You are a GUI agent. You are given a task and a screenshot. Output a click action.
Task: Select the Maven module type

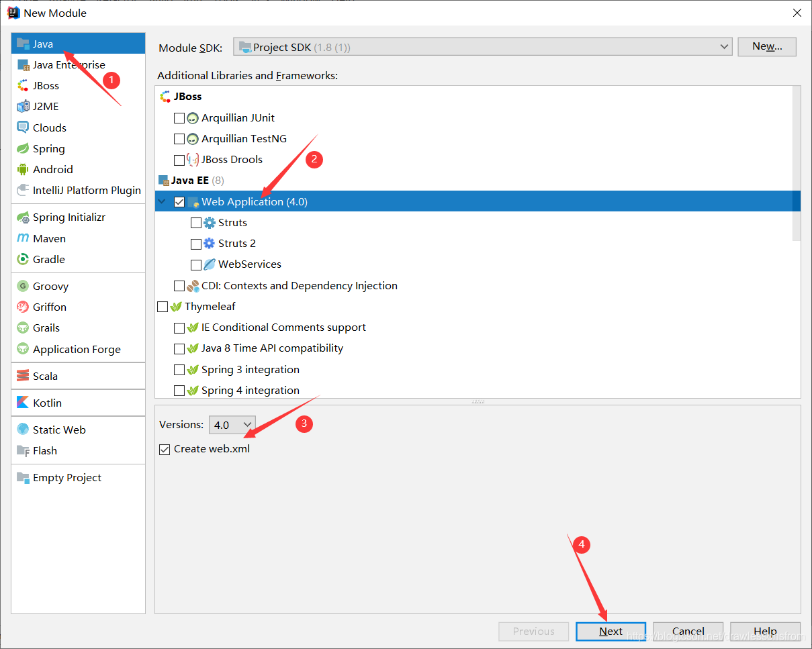78,238
